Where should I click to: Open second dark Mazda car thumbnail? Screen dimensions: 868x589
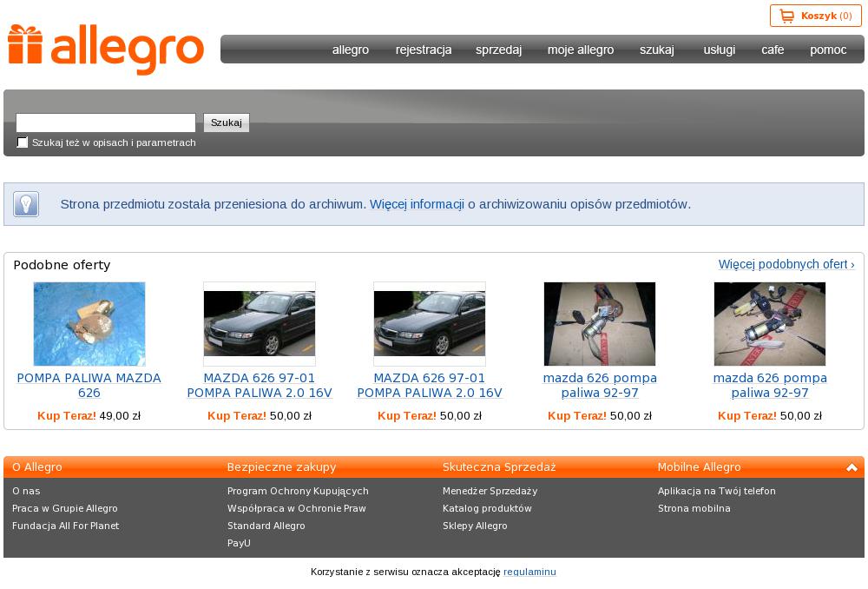point(430,324)
